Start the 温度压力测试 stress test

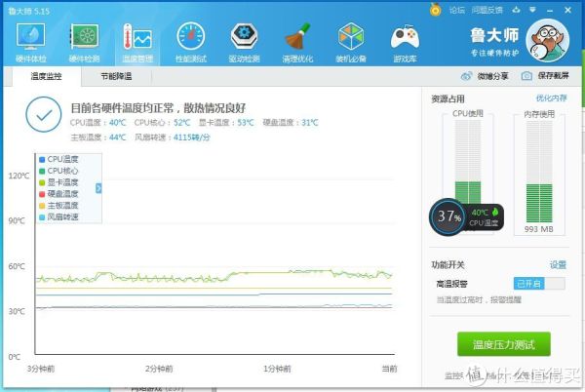tap(504, 344)
